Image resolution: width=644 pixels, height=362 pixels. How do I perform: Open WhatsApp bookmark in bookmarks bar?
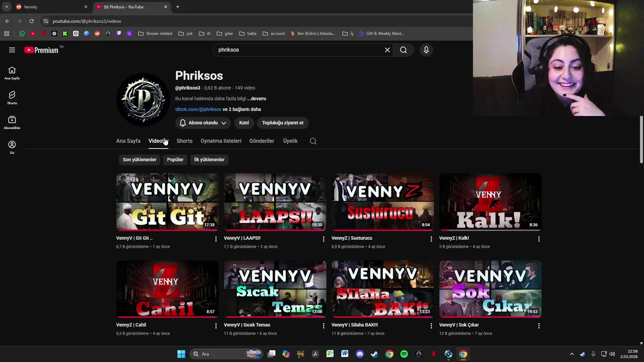[22, 34]
